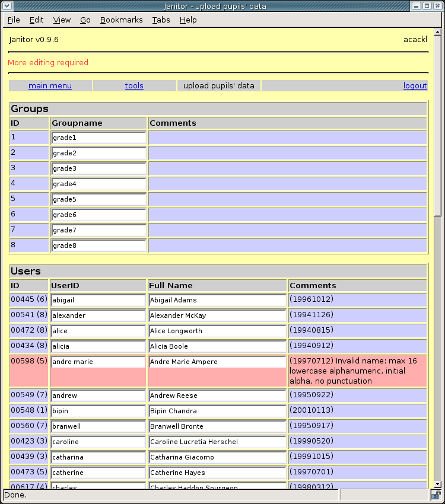The image size is (445, 504).
Task: Click the 'Janitor v0.9.6' version text
Action: (34, 40)
